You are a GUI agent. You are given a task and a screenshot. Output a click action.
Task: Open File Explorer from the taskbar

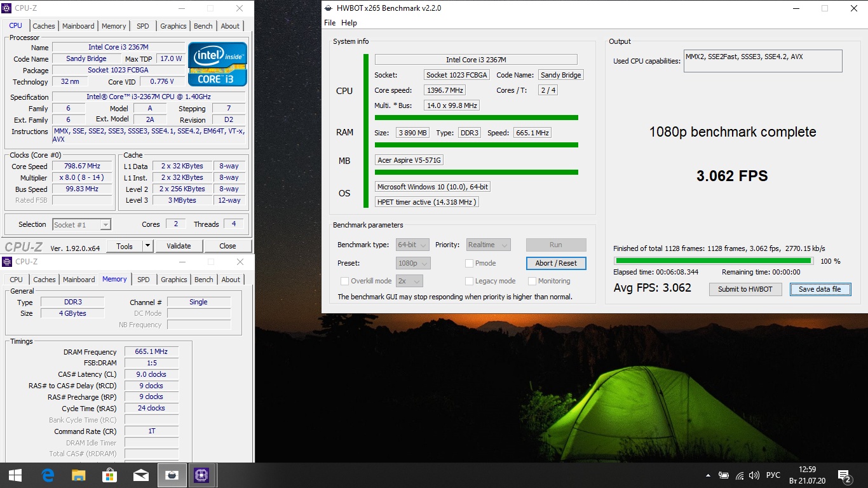[79, 475]
